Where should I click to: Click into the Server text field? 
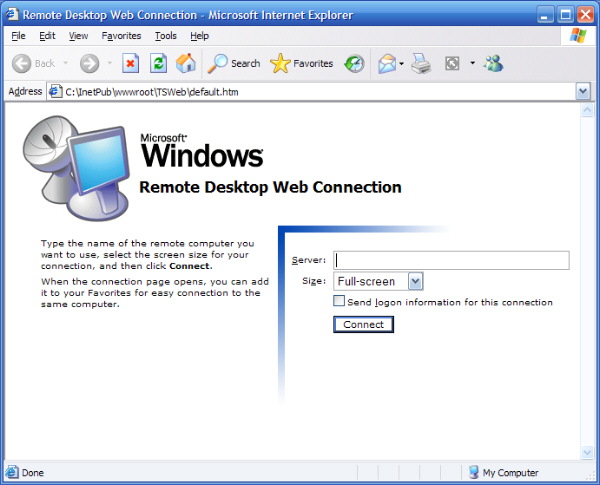[x=451, y=260]
